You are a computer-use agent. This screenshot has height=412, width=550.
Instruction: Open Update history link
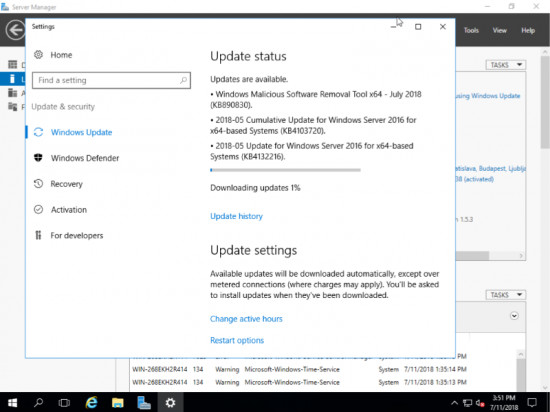point(236,216)
